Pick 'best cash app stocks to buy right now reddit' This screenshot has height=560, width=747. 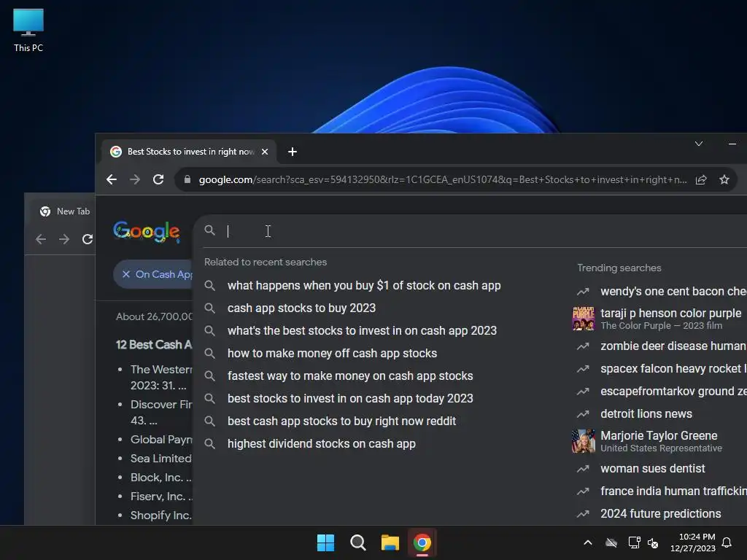[341, 421]
